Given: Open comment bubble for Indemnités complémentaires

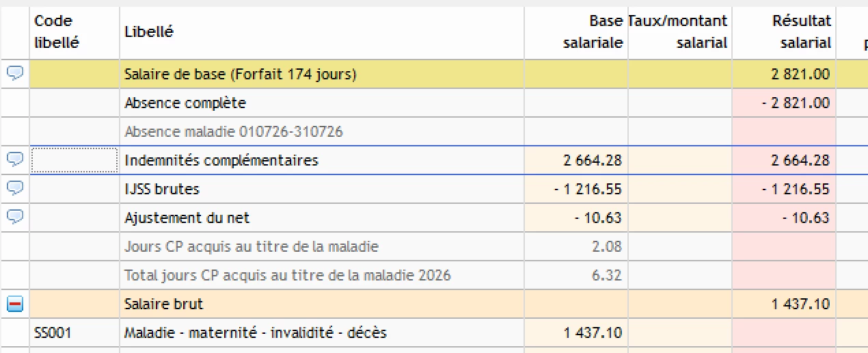Looking at the screenshot, I should click(15, 160).
